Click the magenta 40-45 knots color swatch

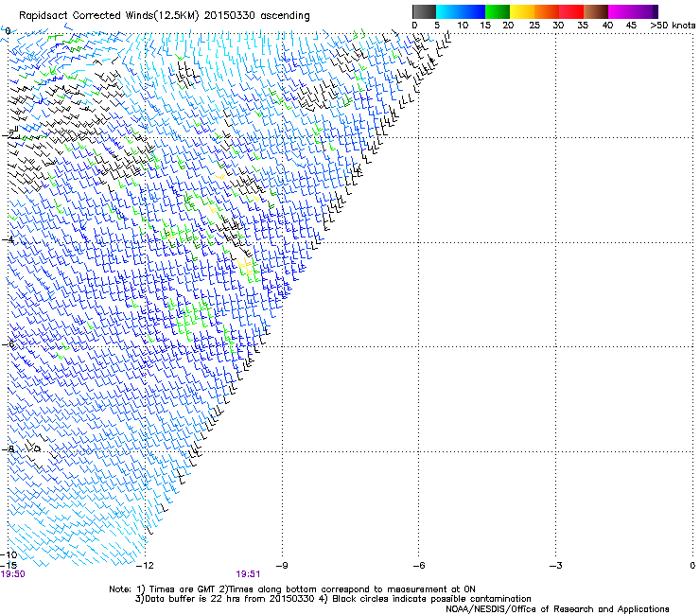pos(621,11)
